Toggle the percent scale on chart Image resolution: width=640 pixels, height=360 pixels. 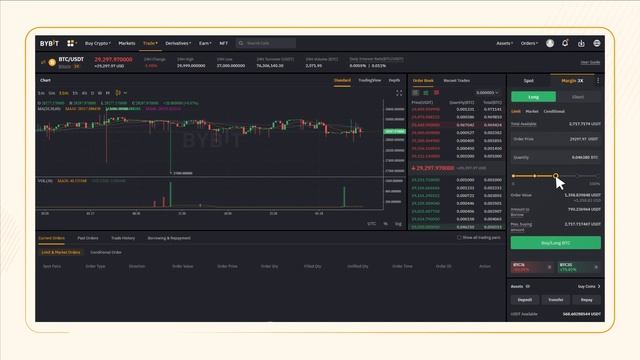[386, 224]
